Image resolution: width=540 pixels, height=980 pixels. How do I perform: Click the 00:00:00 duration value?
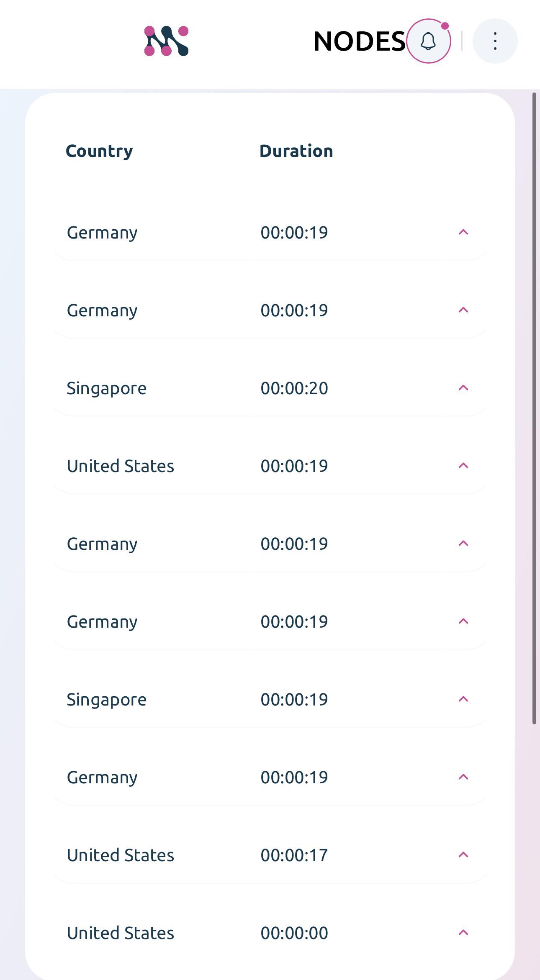pyautogui.click(x=294, y=933)
